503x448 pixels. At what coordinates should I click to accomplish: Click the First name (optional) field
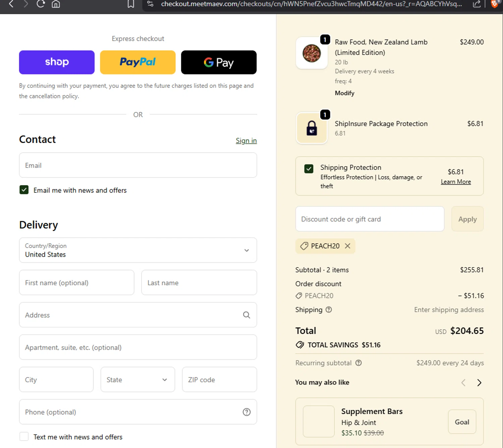(x=76, y=283)
